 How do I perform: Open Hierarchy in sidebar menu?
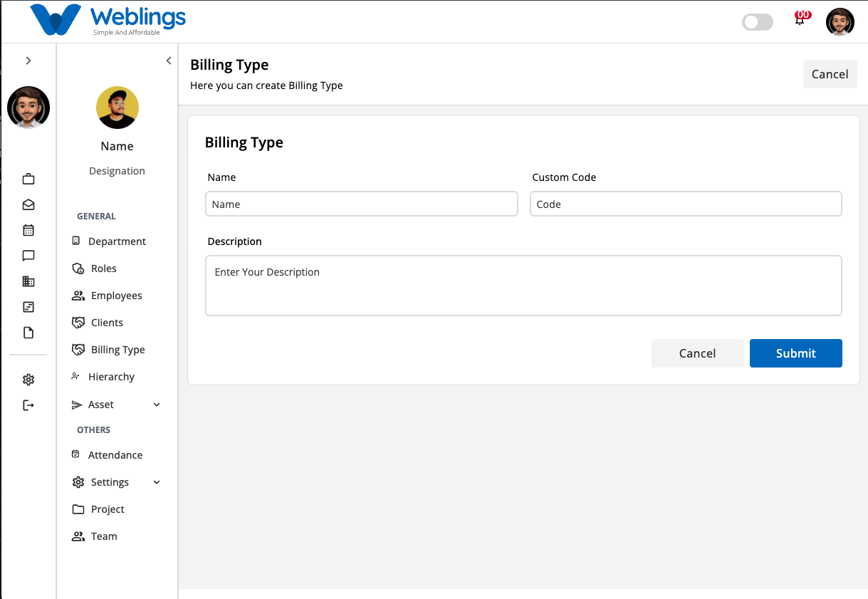click(x=111, y=377)
